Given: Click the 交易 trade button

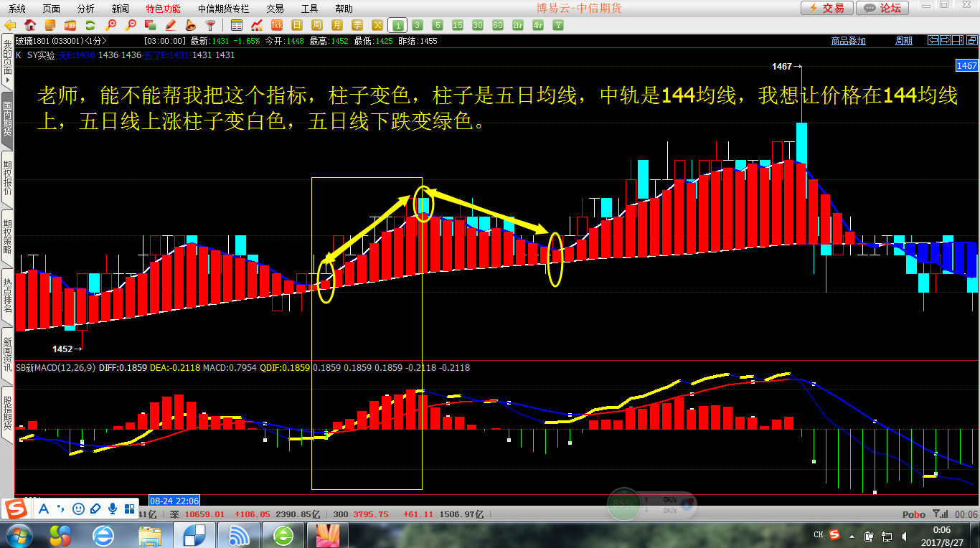Looking at the screenshot, I should pos(826,8).
